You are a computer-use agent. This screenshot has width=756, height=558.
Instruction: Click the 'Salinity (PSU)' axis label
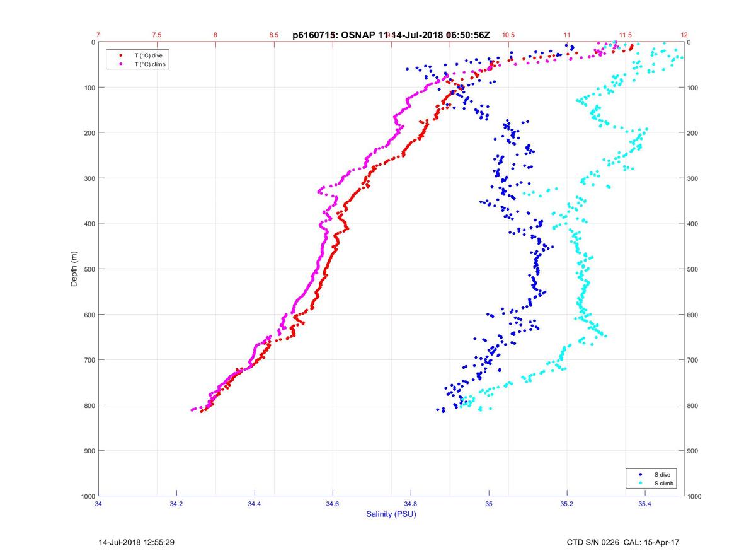(x=391, y=514)
